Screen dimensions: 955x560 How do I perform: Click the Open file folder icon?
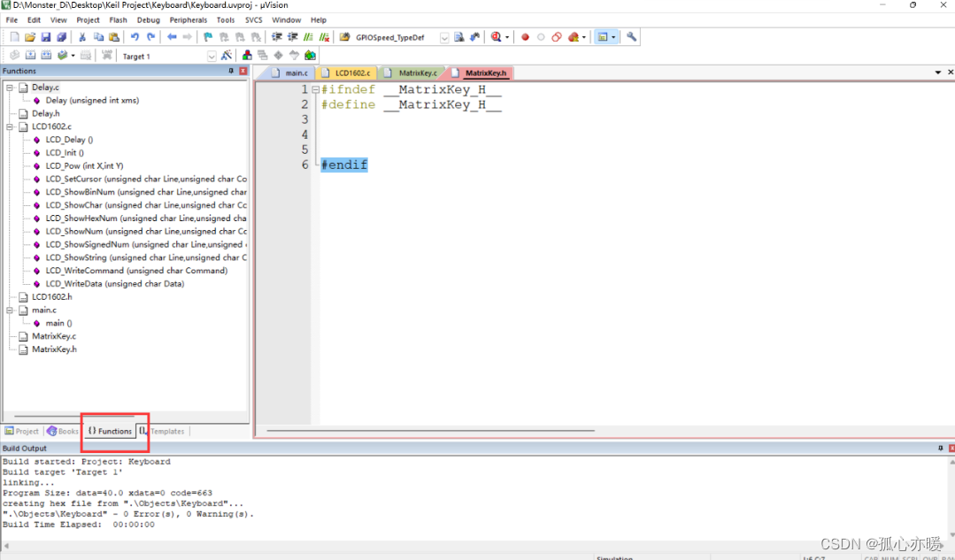(x=30, y=37)
